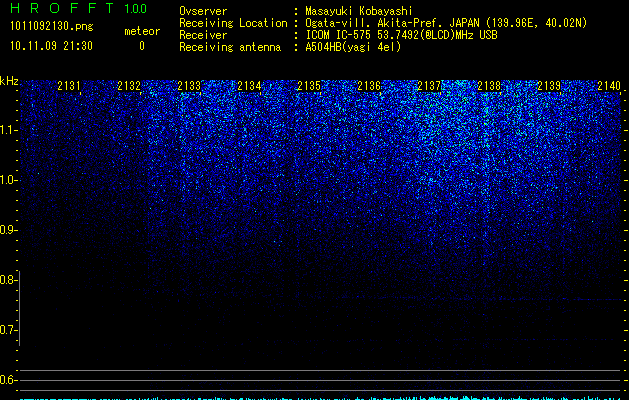
Task: Click the 0.6 kHz axis label
Action: pyautogui.click(x=8, y=380)
